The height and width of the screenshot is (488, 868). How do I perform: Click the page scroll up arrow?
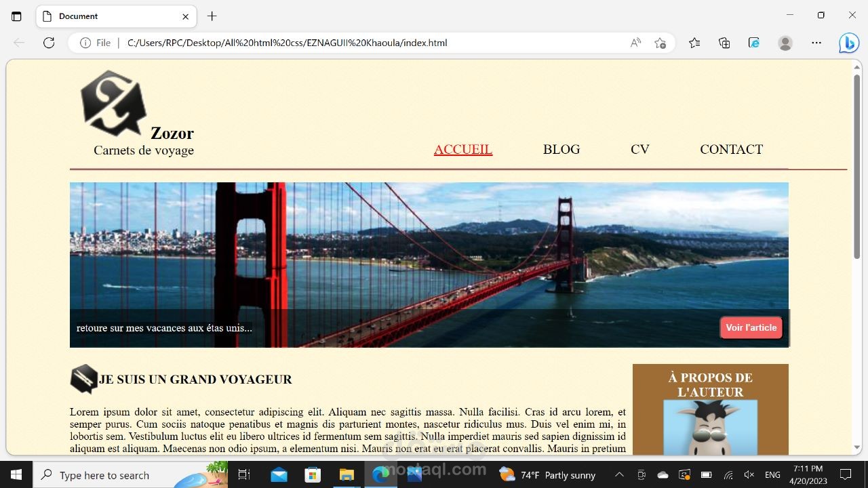tap(857, 67)
